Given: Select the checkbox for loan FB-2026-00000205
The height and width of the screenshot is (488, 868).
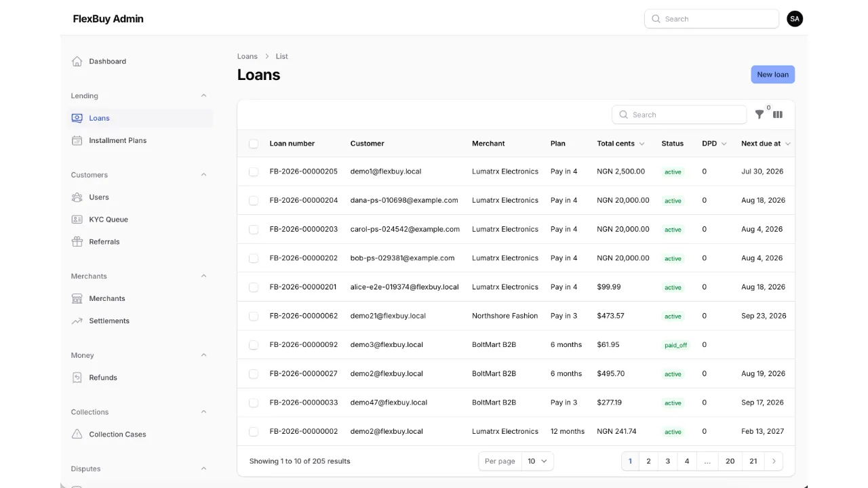Looking at the screenshot, I should point(254,171).
